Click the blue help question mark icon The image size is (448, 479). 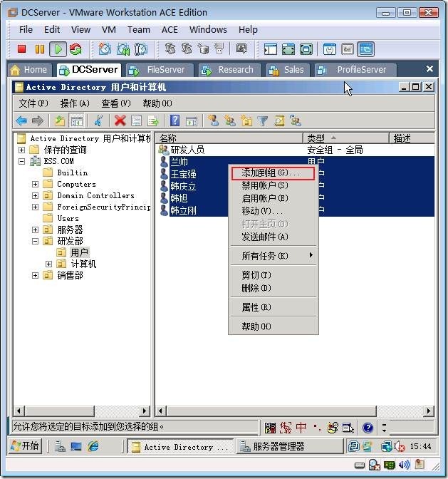click(175, 120)
